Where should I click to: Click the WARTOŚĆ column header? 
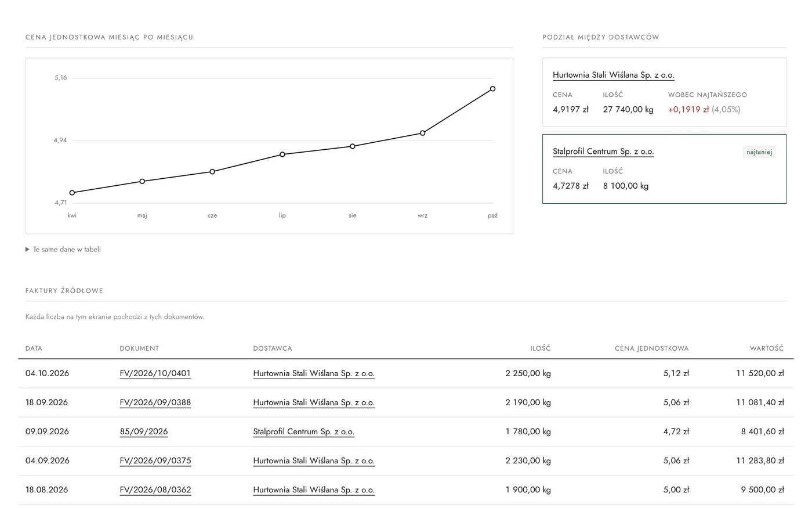[767, 348]
